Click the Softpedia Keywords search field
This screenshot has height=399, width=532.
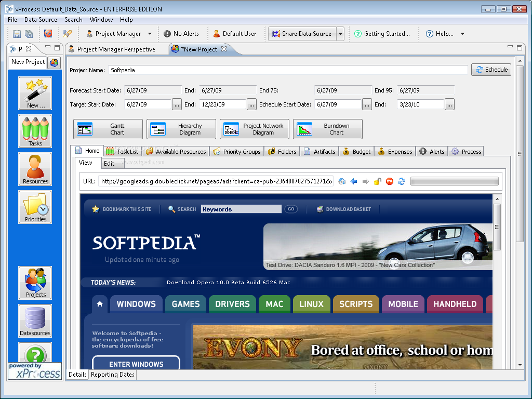(x=241, y=209)
